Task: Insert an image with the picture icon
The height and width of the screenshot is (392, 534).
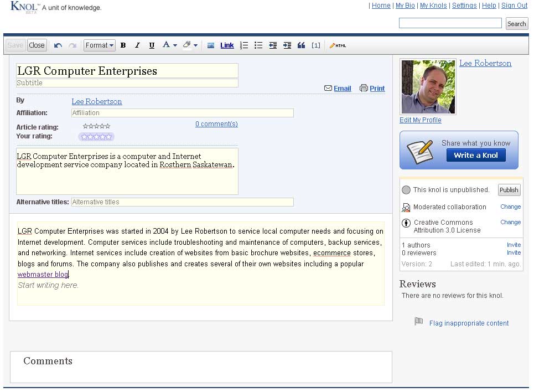Action: pos(211,45)
